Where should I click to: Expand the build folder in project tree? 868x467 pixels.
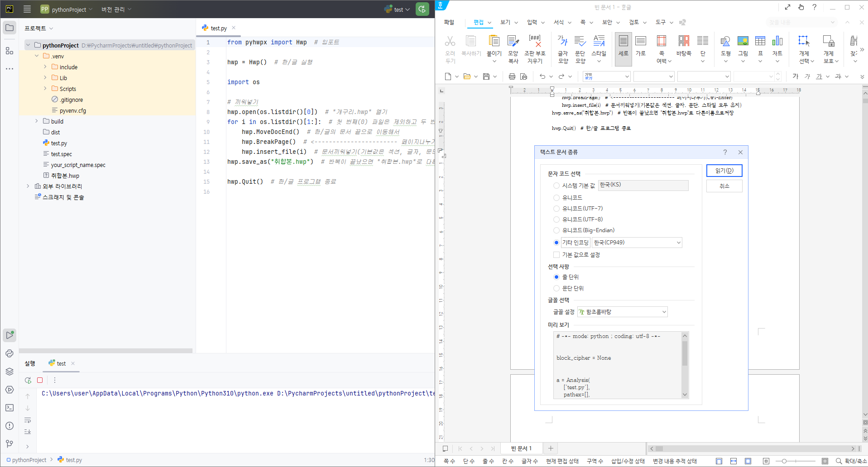pos(37,121)
